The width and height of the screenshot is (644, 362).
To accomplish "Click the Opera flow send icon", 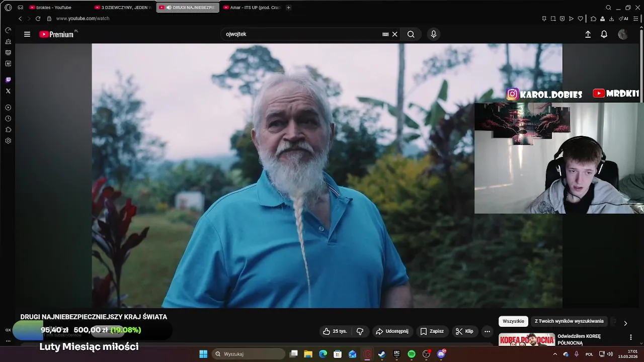I will (571, 19).
